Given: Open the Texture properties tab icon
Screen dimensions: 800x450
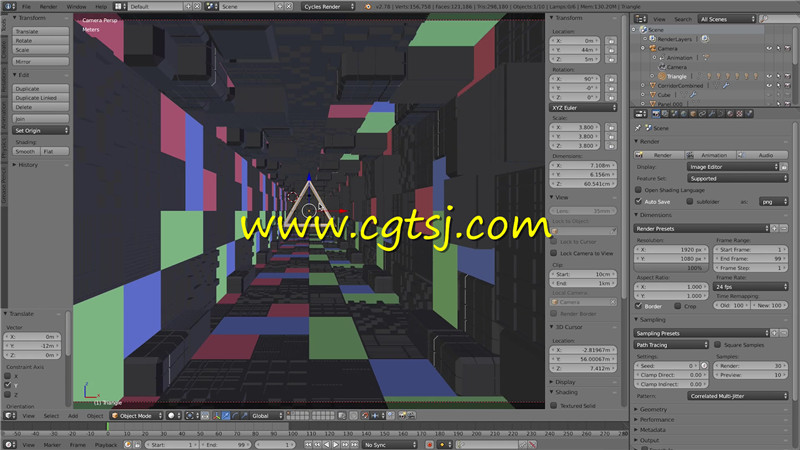Looking at the screenshot, I should [739, 114].
